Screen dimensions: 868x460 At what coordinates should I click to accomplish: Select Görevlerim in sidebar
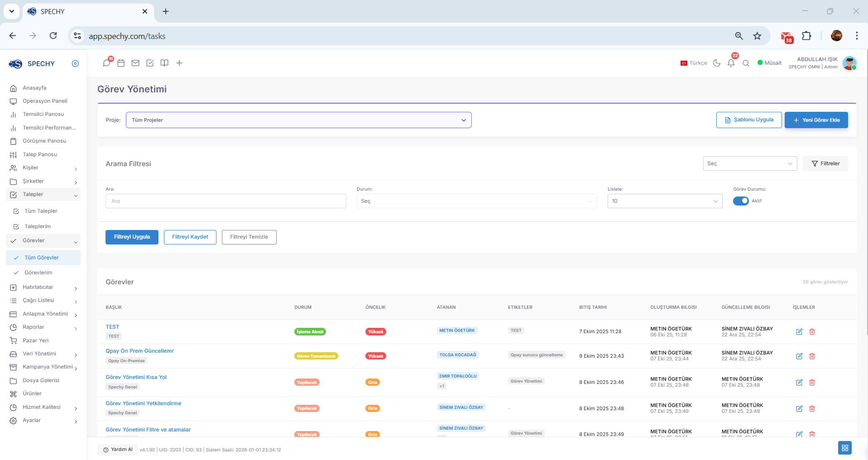[x=38, y=273]
